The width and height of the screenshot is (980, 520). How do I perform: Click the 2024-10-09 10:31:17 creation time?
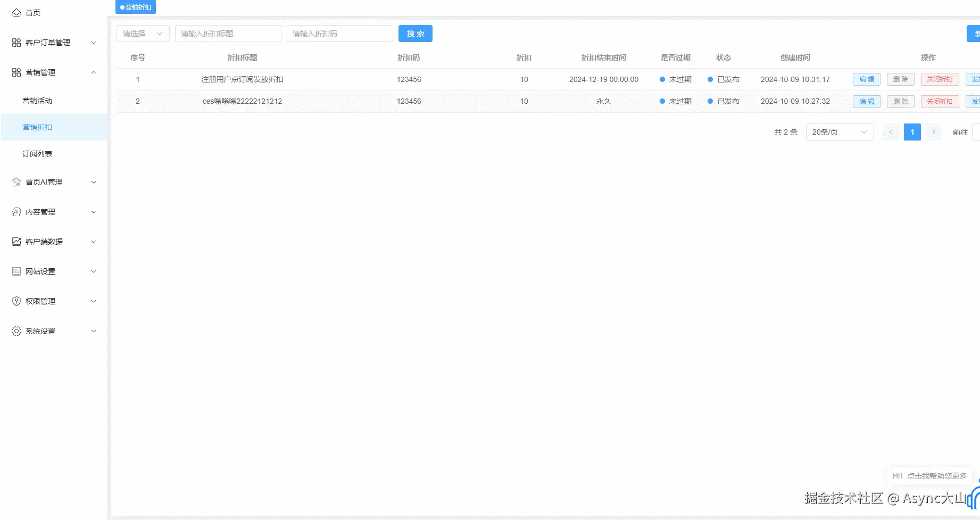[x=795, y=79]
